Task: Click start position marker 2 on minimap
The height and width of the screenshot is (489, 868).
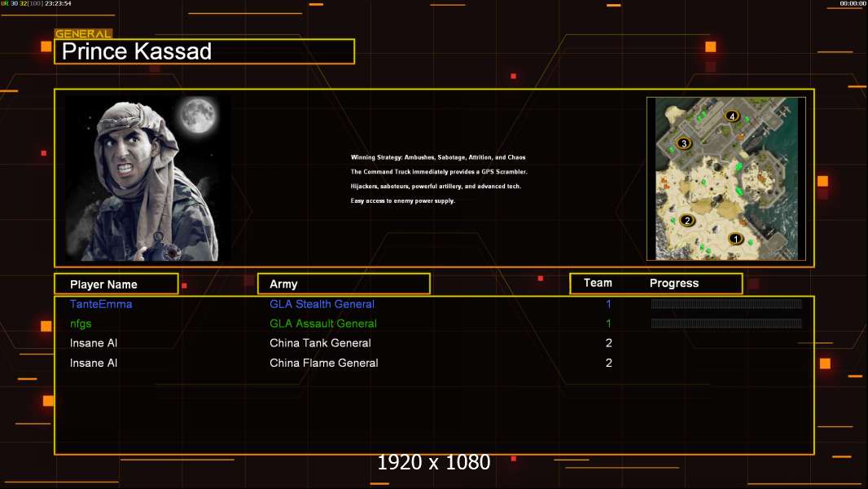Action: click(x=687, y=220)
